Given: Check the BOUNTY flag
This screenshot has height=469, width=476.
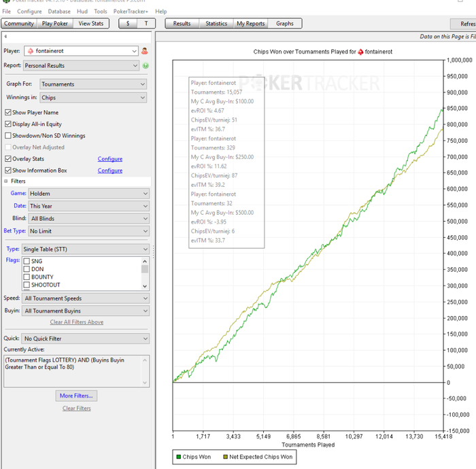Looking at the screenshot, I should (27, 277).
